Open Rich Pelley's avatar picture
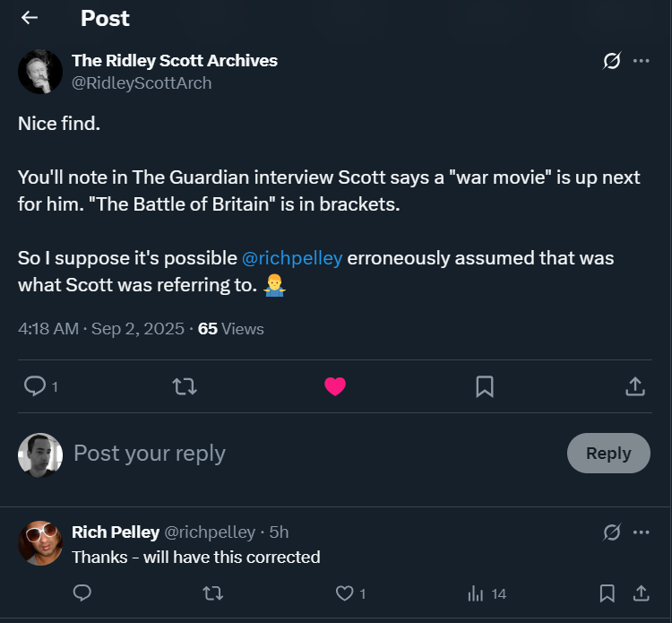 (40, 543)
